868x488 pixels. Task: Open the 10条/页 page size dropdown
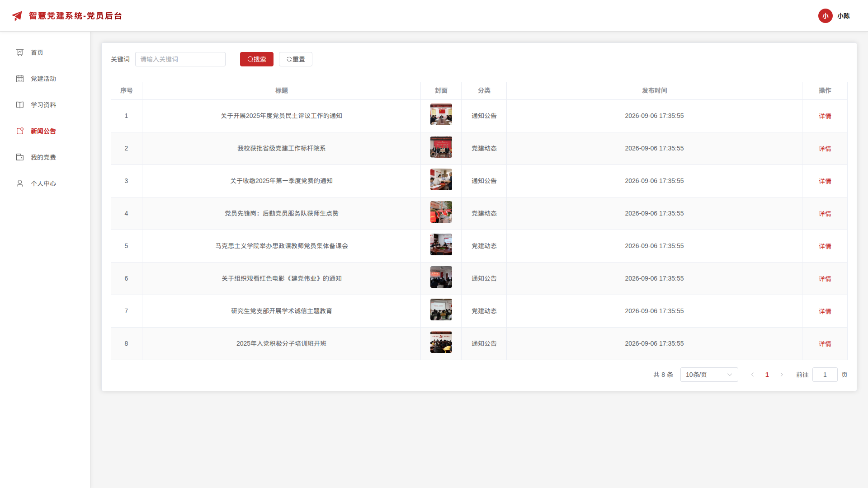tap(709, 375)
